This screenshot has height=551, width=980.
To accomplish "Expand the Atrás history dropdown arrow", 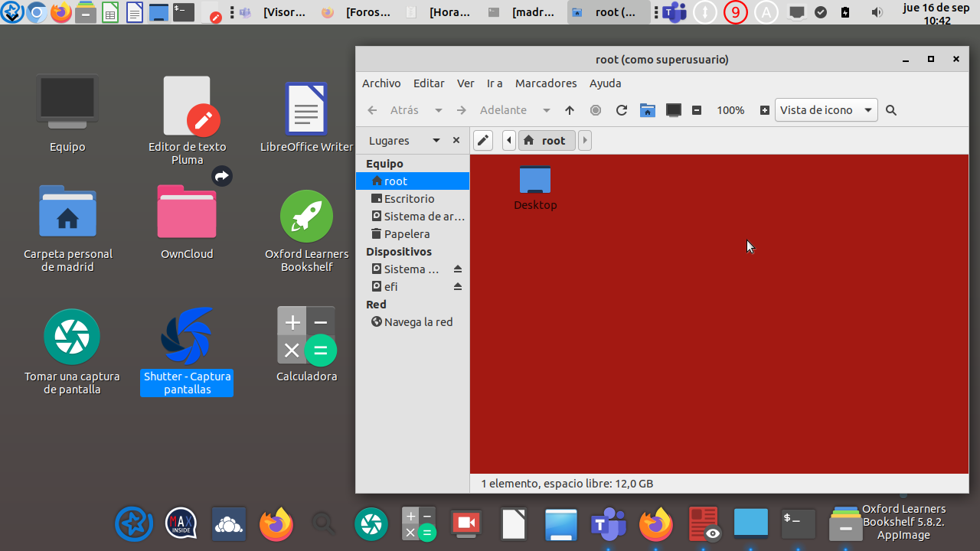I will tap(439, 110).
